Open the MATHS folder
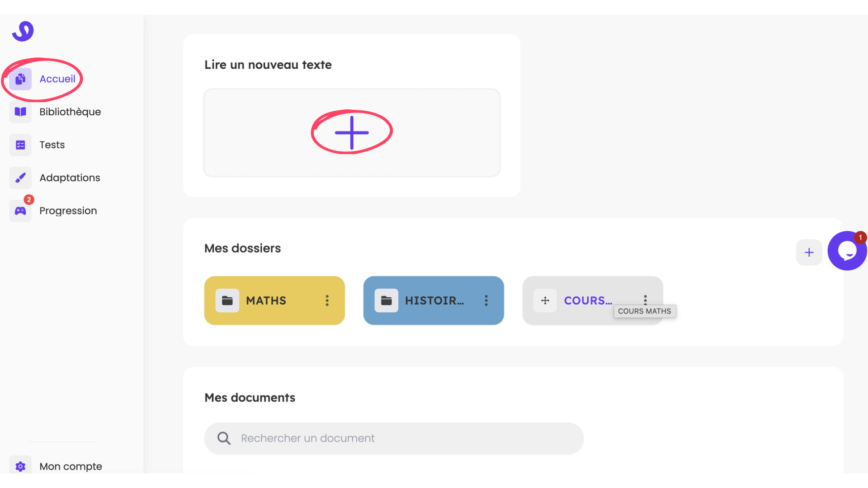This screenshot has height=488, width=868. pyautogui.click(x=266, y=301)
